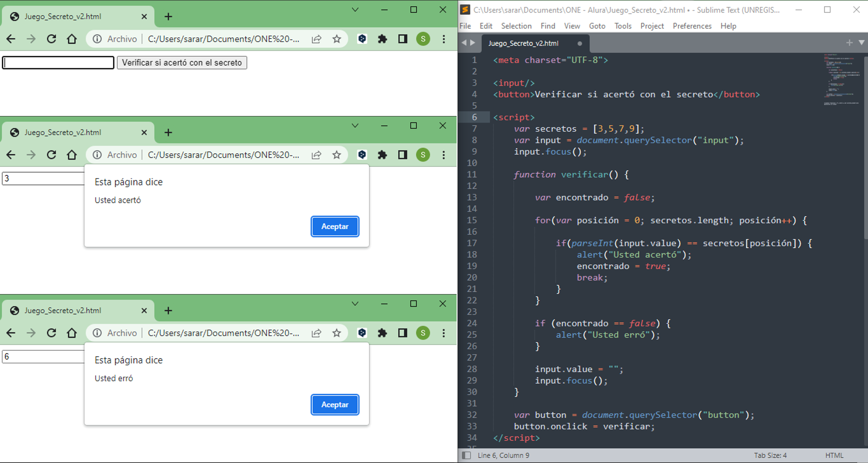This screenshot has width=868, height=463.
Task: Open extensions puzzle icon in top browser
Action: [382, 39]
